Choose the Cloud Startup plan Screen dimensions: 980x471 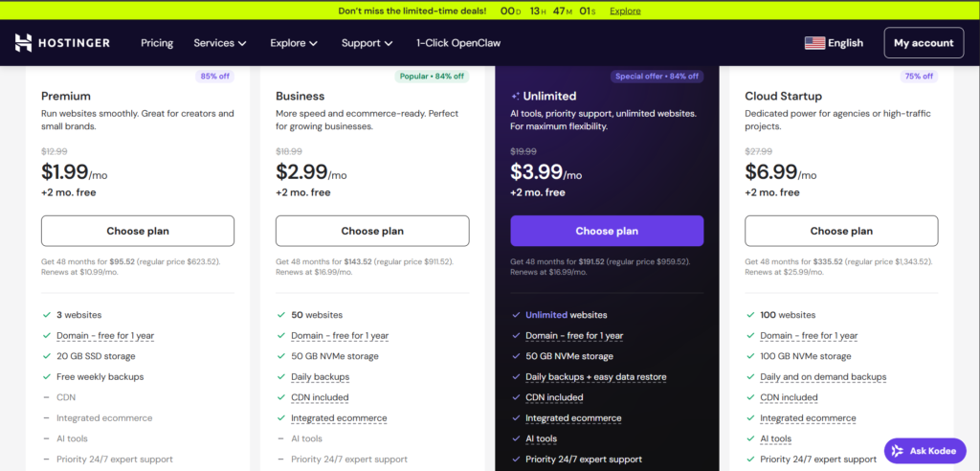841,231
